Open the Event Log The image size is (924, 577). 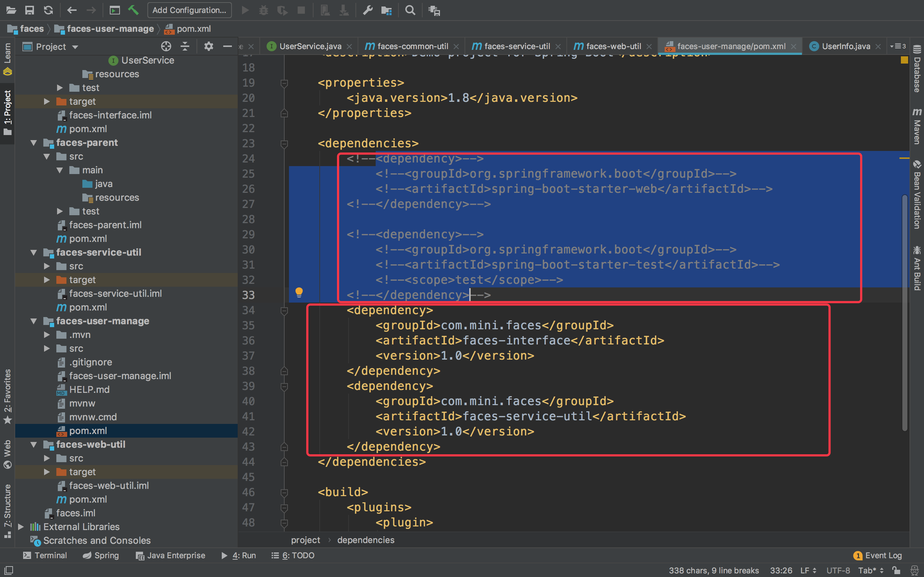tap(878, 555)
